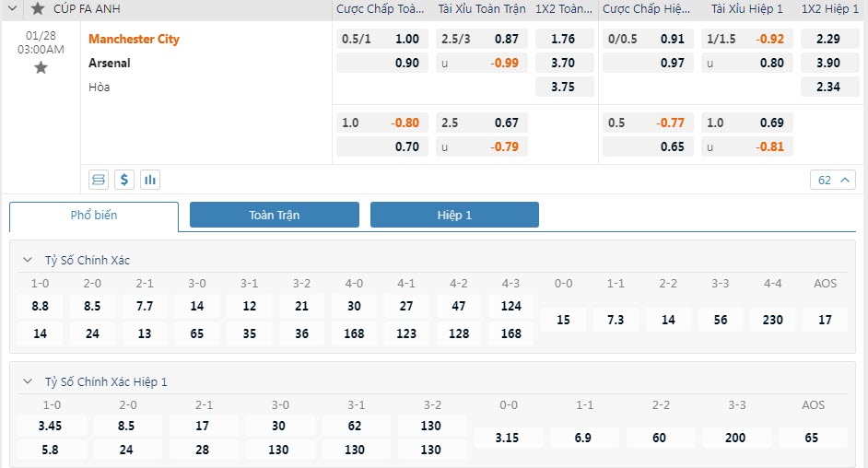This screenshot has width=868, height=468.
Task: Click the stacked rows icon below Hòa
Action: 99,180
